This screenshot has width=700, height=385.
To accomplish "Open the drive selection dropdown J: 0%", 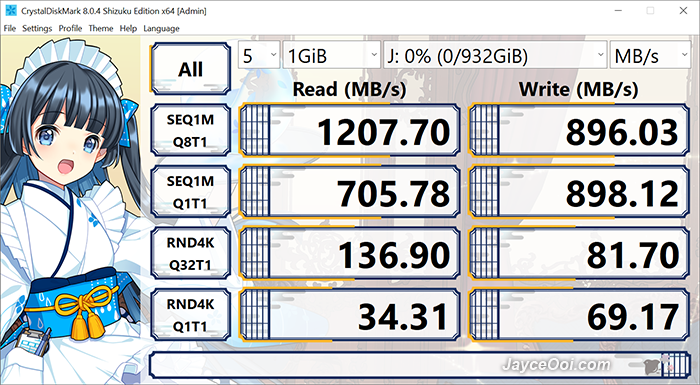I will (495, 55).
